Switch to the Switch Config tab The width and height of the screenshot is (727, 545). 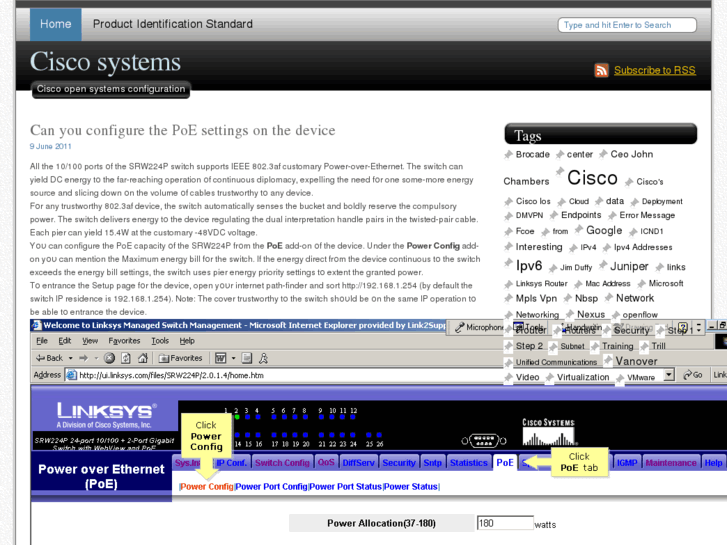pos(282,462)
